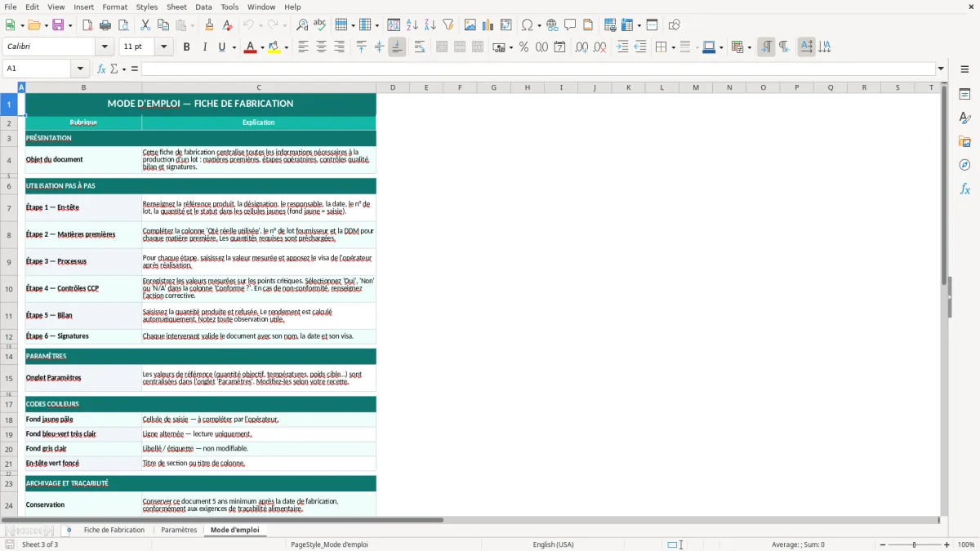Click English (USA) language in status bar
Screen dimensions: 980x551
click(553, 544)
